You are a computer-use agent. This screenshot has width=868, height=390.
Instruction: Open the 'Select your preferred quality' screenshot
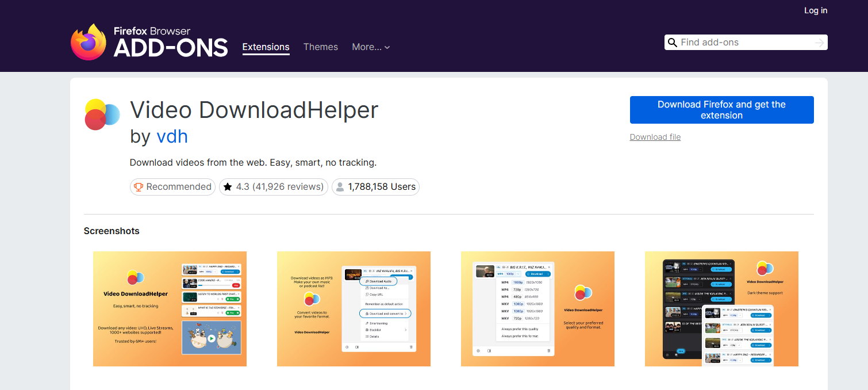(x=537, y=309)
